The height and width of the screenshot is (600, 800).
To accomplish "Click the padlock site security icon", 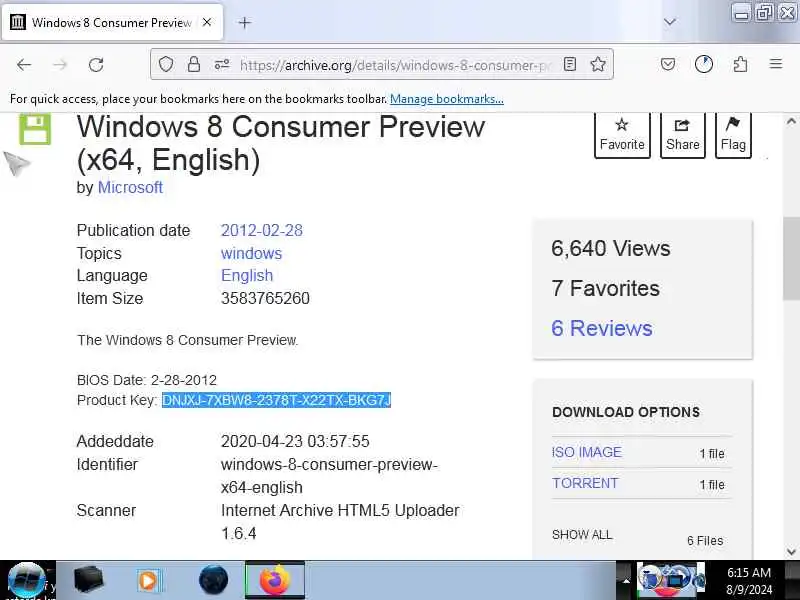I will pos(194,64).
